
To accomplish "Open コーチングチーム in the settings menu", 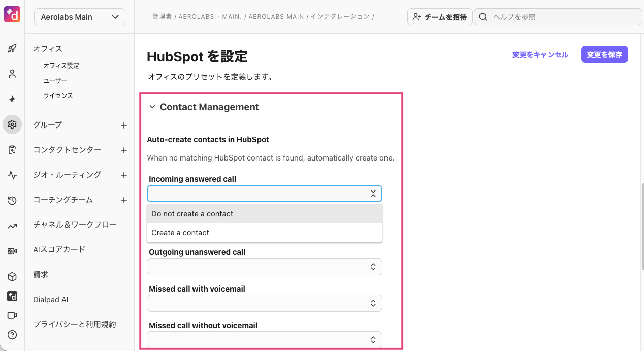I will point(63,200).
